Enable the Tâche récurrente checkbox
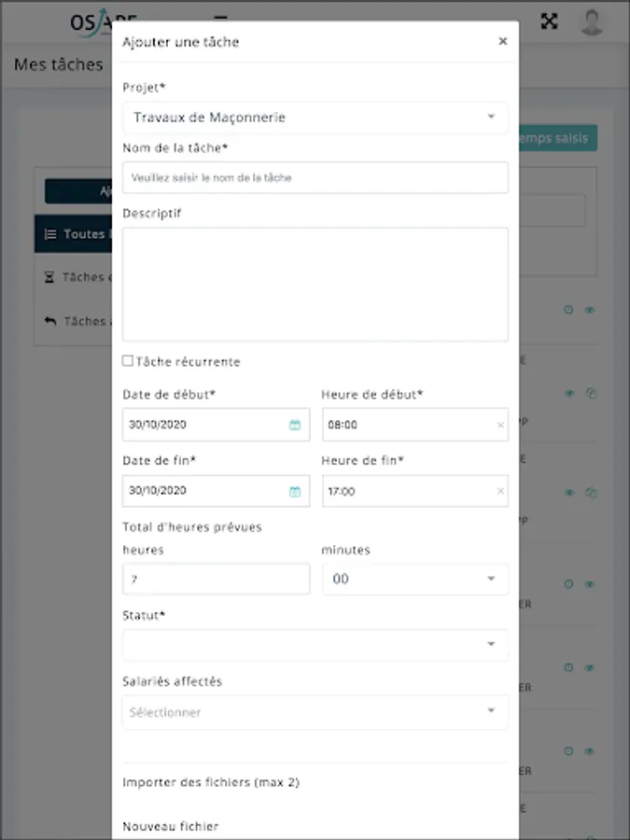630x840 pixels. [128, 361]
